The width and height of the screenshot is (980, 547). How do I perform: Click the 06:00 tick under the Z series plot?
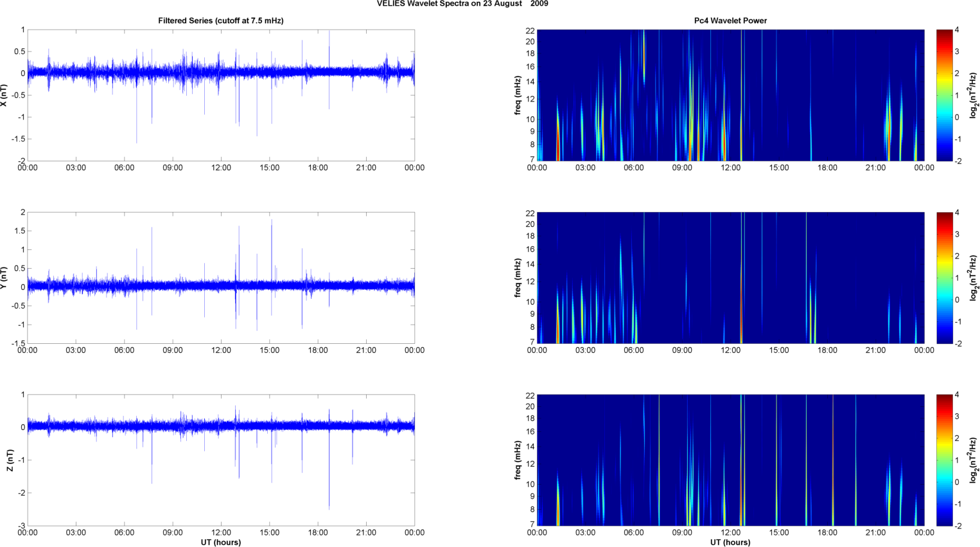[124, 533]
